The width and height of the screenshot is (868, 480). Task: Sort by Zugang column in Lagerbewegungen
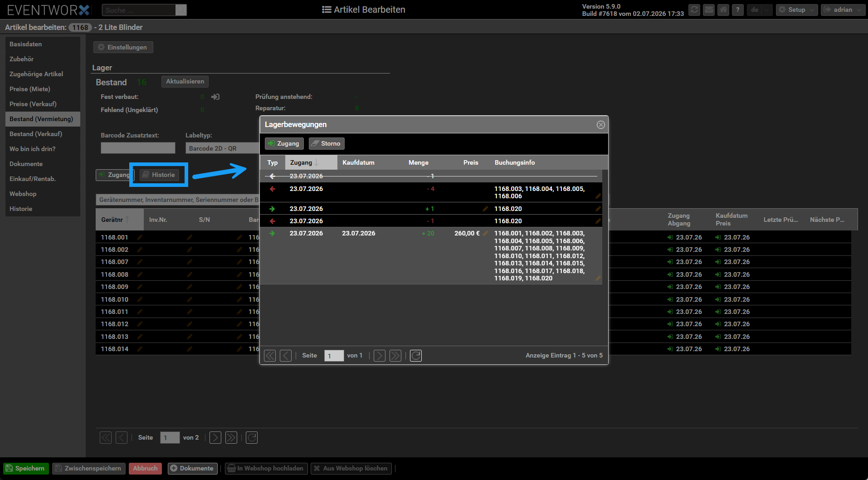(311, 162)
